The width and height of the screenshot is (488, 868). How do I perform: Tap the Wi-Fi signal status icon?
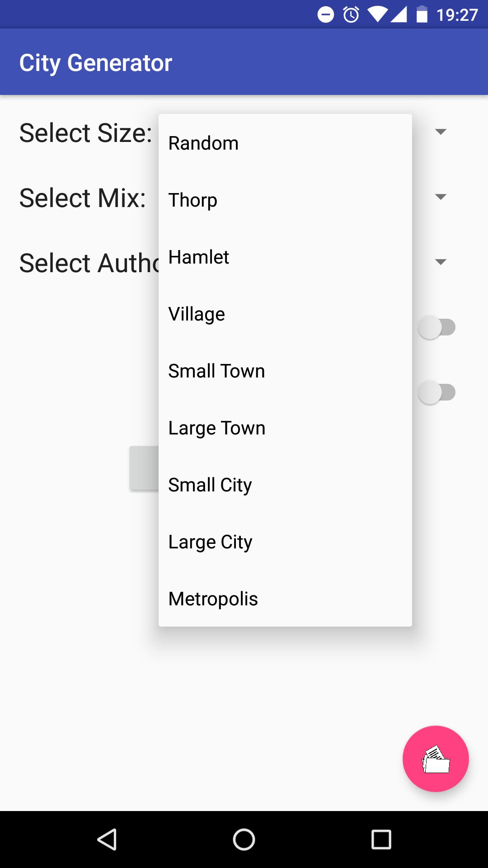pos(377,15)
